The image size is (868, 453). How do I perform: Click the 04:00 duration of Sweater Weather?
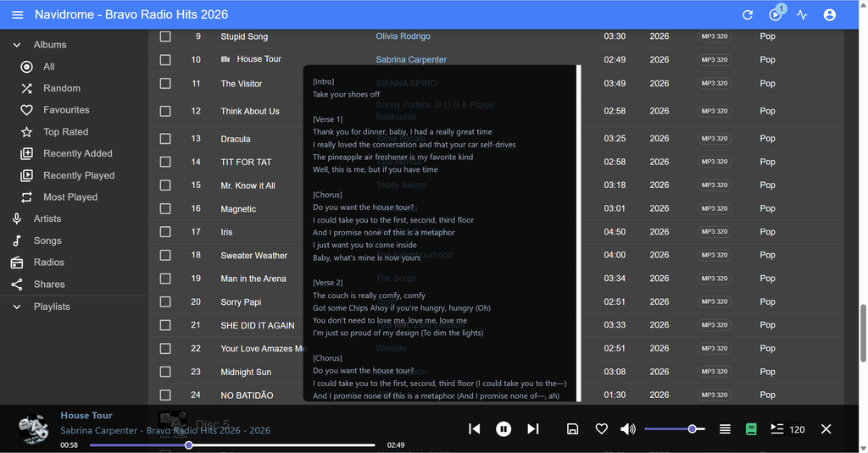click(x=615, y=255)
